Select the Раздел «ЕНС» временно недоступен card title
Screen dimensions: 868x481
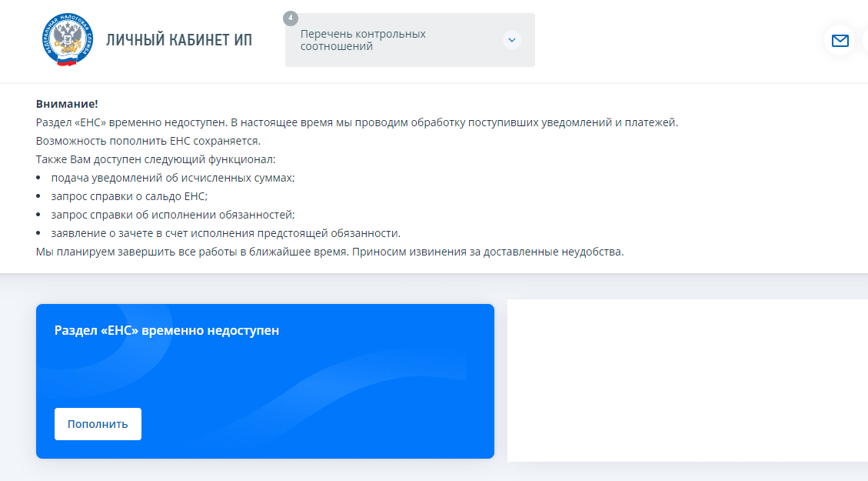point(167,329)
